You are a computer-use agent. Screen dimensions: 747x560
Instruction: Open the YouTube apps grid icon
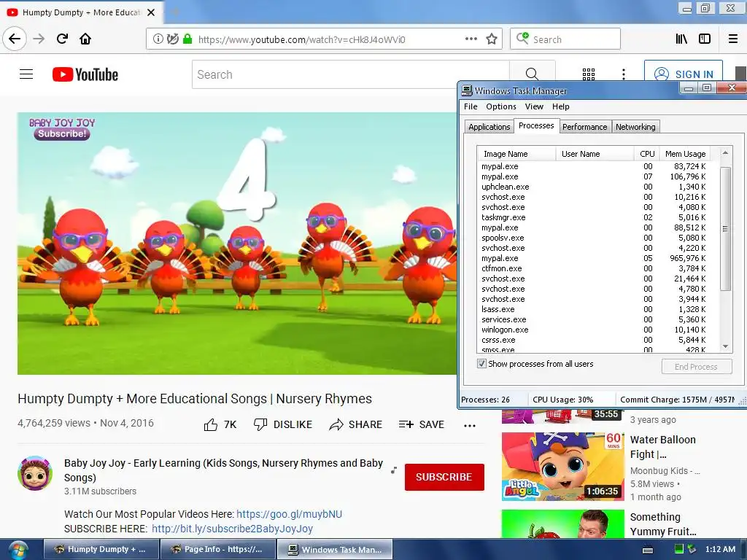[589, 74]
